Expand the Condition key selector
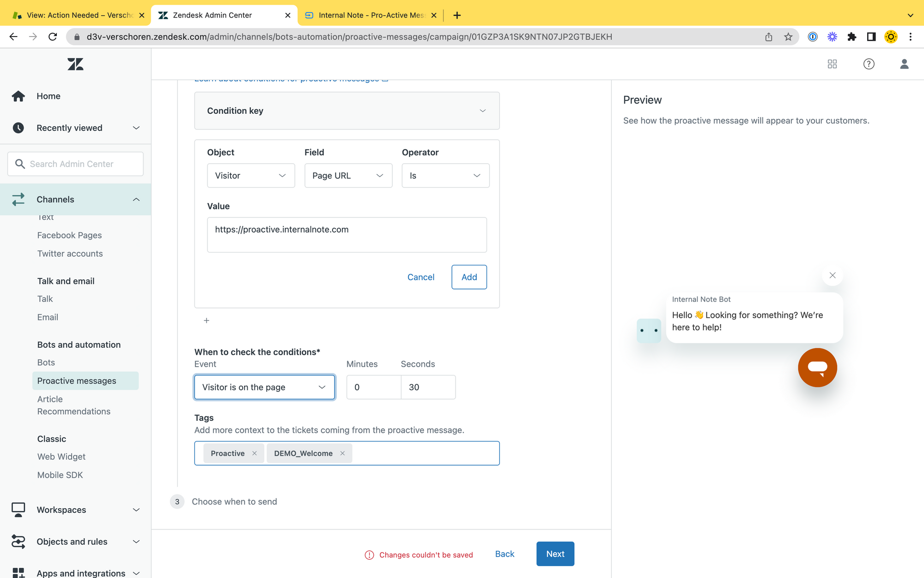This screenshot has height=578, width=924. pyautogui.click(x=346, y=111)
